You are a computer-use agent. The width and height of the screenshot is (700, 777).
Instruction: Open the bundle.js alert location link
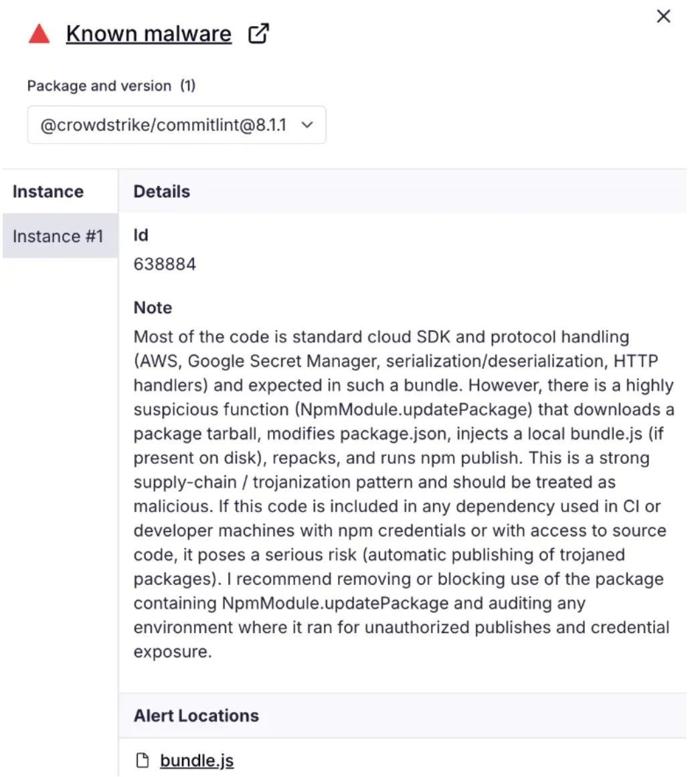point(197,761)
